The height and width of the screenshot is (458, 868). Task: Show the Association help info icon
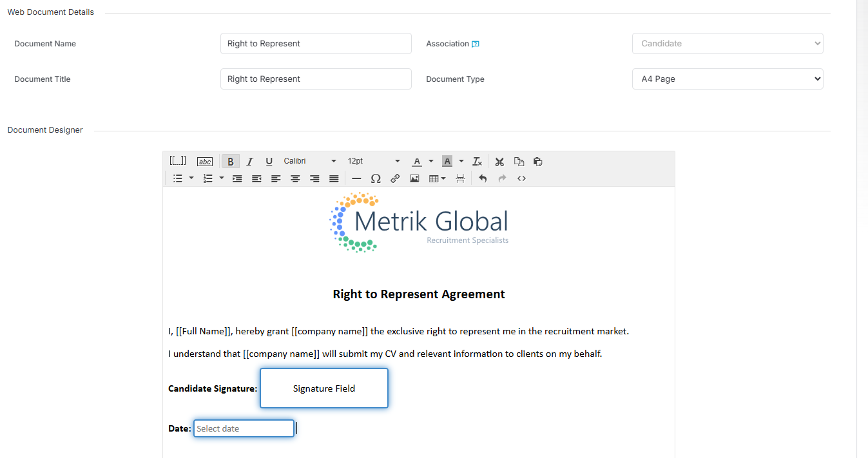pos(476,44)
